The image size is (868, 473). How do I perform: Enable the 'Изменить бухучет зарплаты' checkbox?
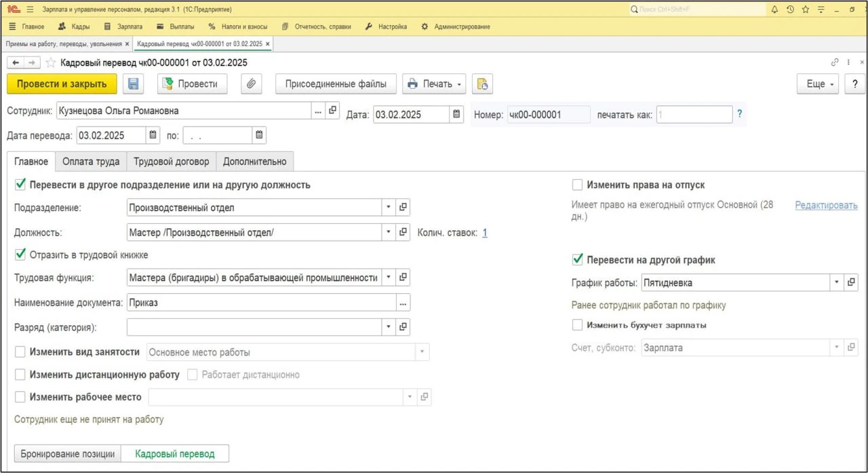click(x=577, y=325)
